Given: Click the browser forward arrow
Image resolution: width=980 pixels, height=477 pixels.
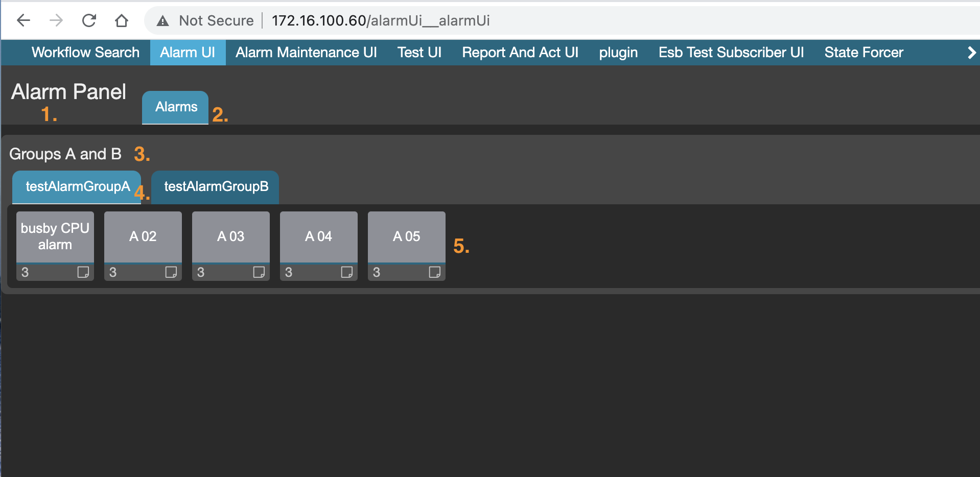Looking at the screenshot, I should (x=56, y=20).
